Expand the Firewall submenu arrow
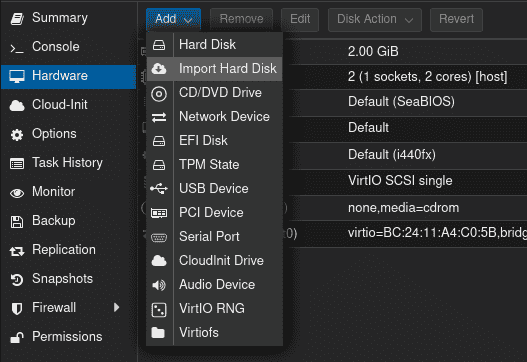This screenshot has width=527, height=362. pos(116,307)
